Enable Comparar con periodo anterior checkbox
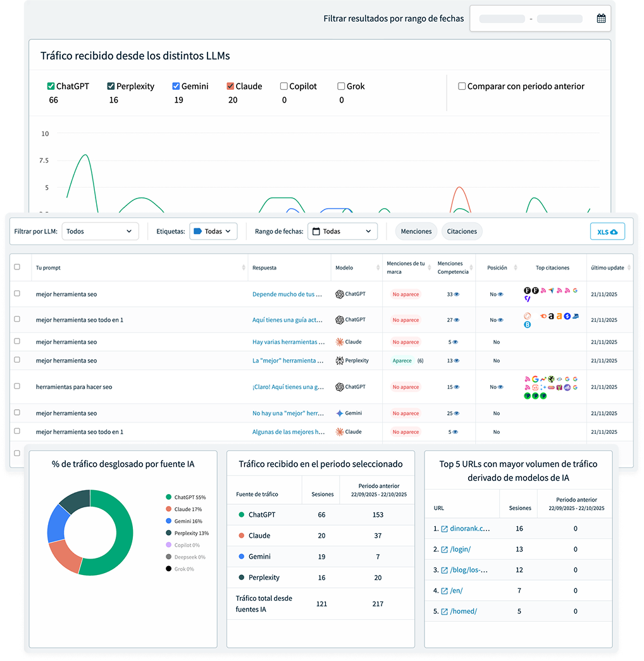This screenshot has height=661, width=644. tap(462, 86)
